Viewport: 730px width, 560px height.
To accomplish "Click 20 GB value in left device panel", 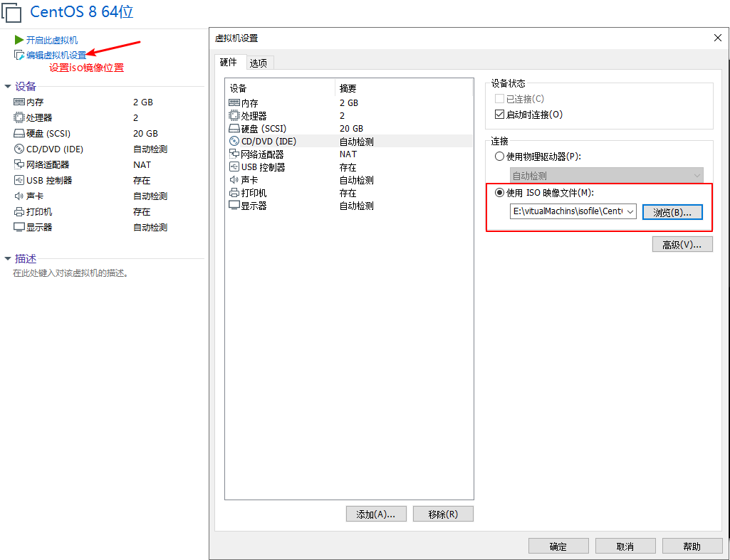I will click(x=145, y=134).
